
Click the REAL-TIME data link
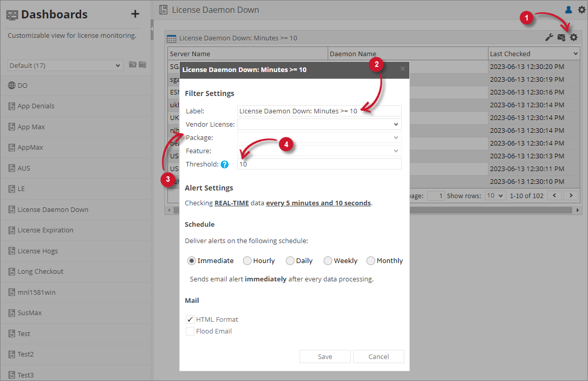(x=231, y=203)
